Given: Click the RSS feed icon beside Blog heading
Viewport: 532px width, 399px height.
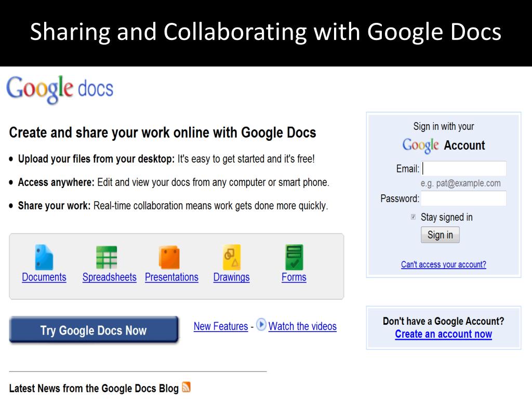Looking at the screenshot, I should click(x=187, y=387).
